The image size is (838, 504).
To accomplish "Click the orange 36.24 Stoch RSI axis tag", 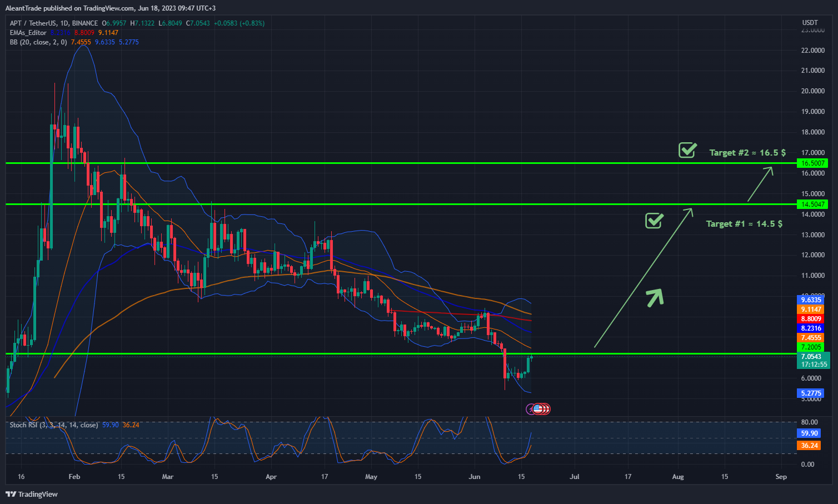I will (809, 446).
